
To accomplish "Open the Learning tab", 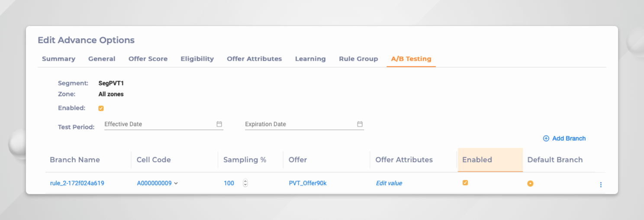I will point(310,59).
